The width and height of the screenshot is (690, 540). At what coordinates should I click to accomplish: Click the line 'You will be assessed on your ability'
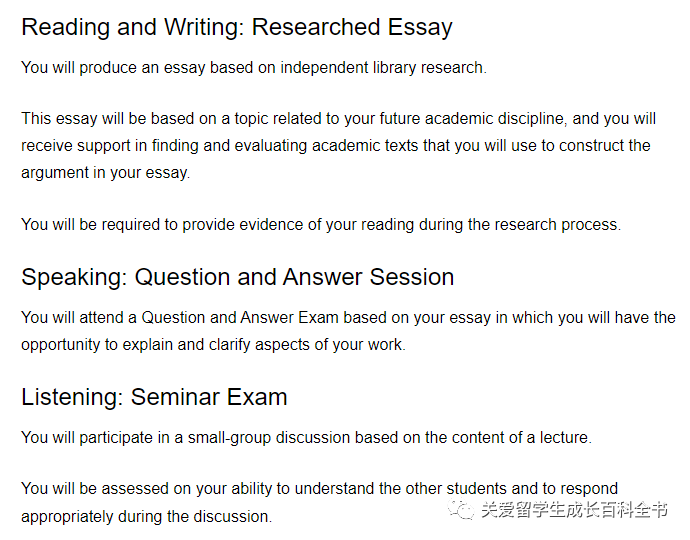point(319,489)
